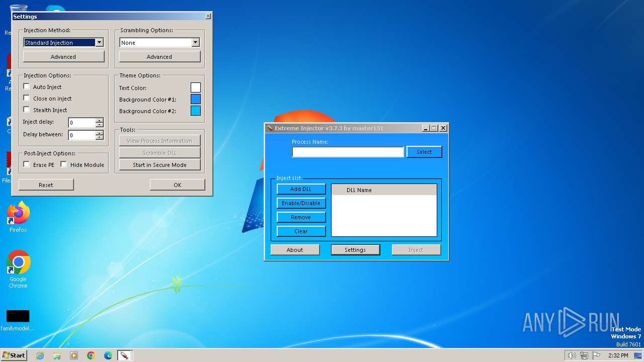
Task: Click the Remove button in Inject List
Action: click(301, 217)
